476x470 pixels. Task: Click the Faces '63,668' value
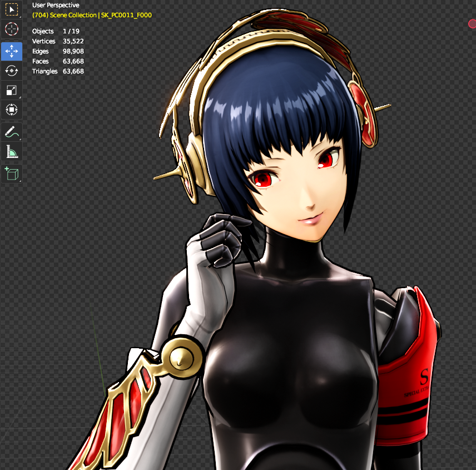pos(73,61)
